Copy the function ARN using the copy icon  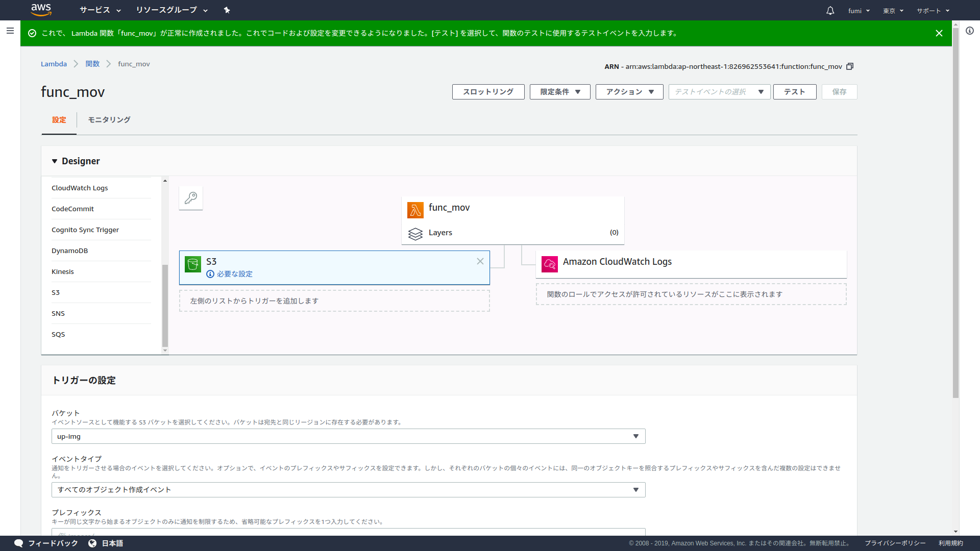(850, 66)
